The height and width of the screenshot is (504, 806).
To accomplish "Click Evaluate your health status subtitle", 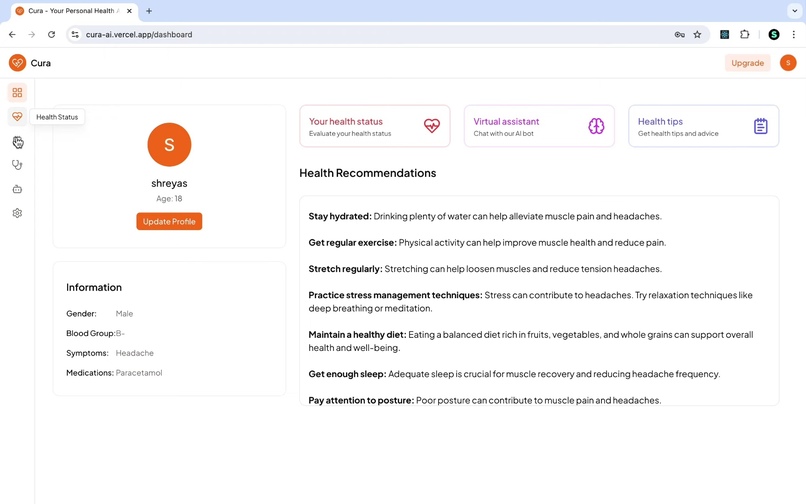I will tap(350, 134).
